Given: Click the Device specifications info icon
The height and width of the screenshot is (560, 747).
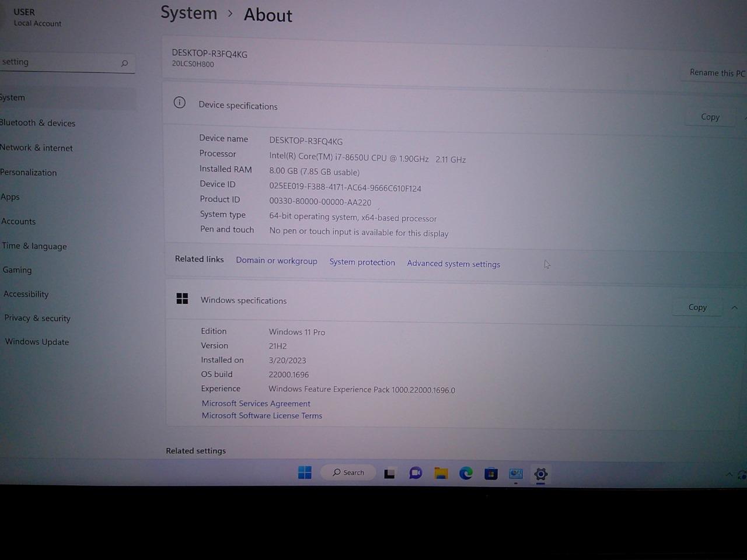Looking at the screenshot, I should point(180,103).
